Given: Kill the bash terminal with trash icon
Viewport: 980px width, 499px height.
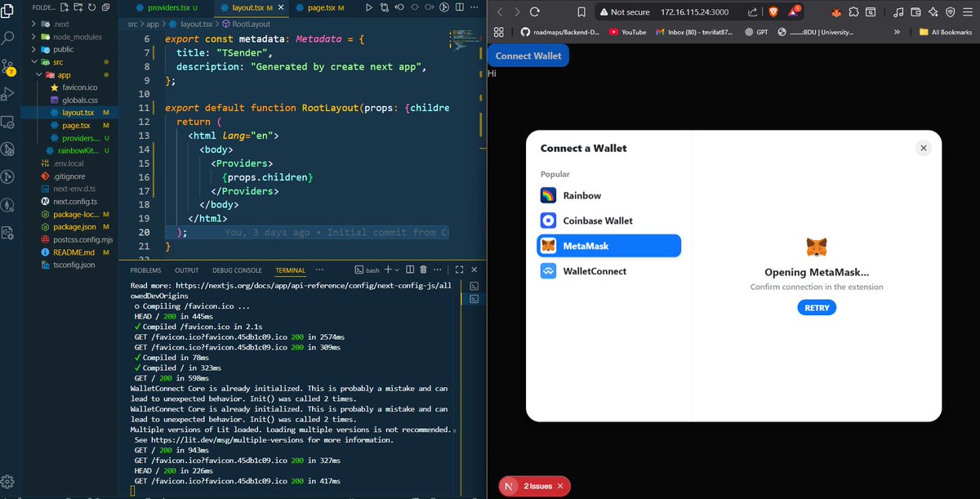Looking at the screenshot, I should (x=423, y=270).
